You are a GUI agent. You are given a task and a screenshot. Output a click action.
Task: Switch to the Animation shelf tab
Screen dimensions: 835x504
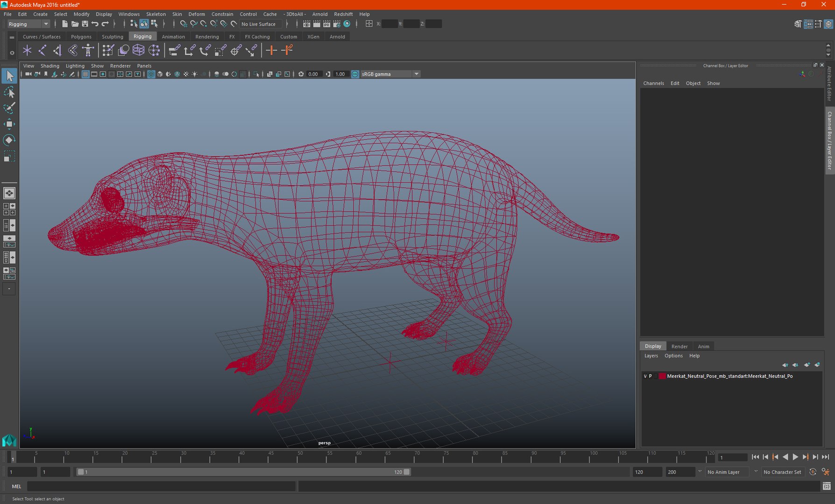[173, 36]
